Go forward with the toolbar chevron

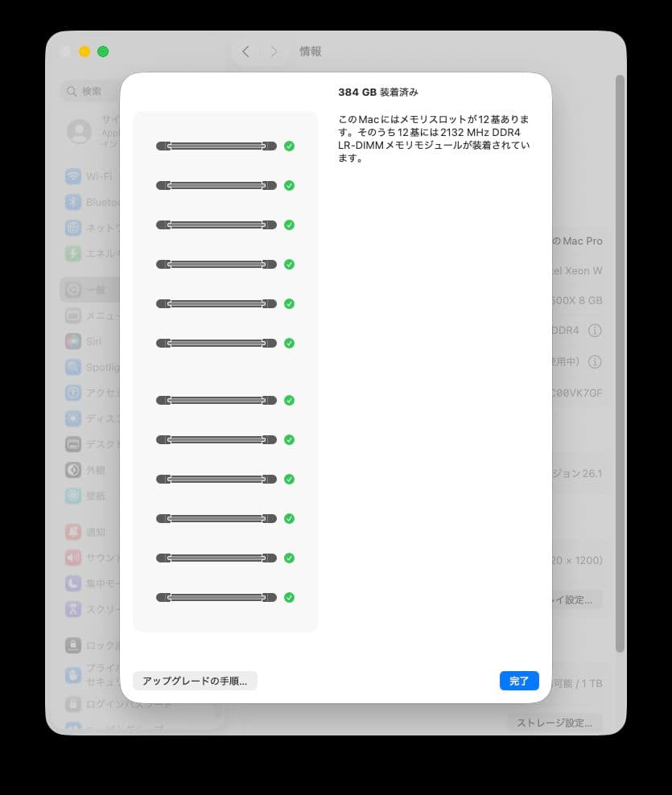(274, 51)
